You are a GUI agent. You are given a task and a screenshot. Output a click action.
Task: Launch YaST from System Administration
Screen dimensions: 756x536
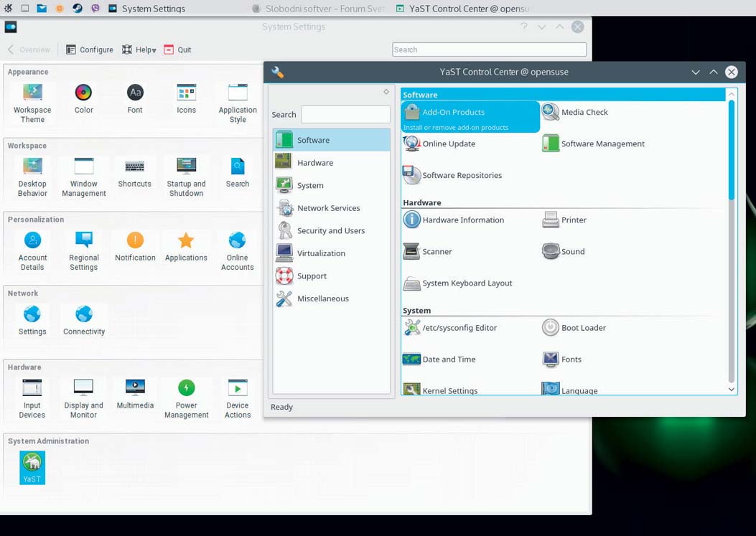point(32,468)
